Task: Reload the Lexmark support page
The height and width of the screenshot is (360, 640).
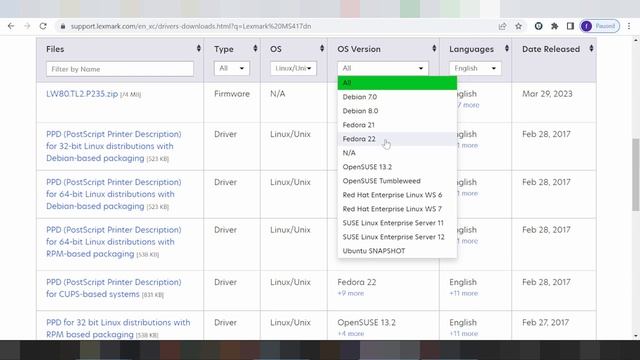Action: pyautogui.click(x=43, y=26)
